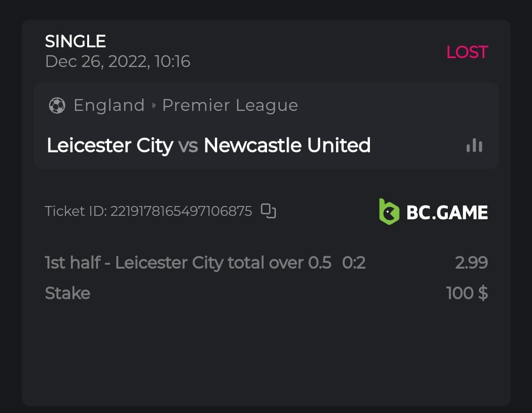The image size is (532, 413).
Task: Click the Stake label
Action: [x=67, y=293]
